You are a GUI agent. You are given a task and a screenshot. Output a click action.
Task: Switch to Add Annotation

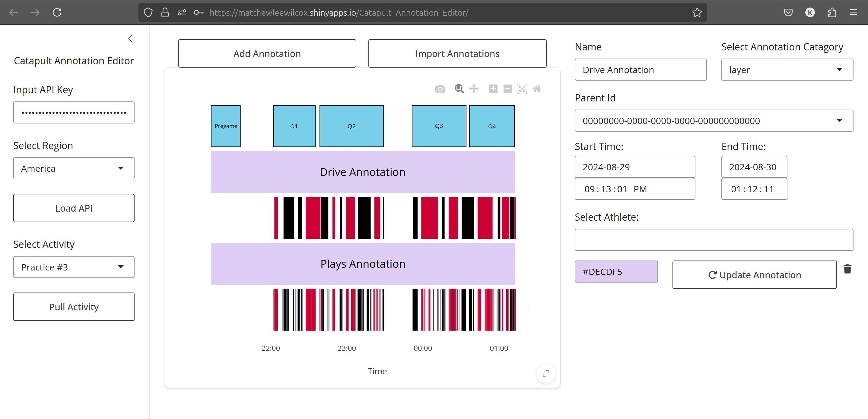tap(266, 53)
